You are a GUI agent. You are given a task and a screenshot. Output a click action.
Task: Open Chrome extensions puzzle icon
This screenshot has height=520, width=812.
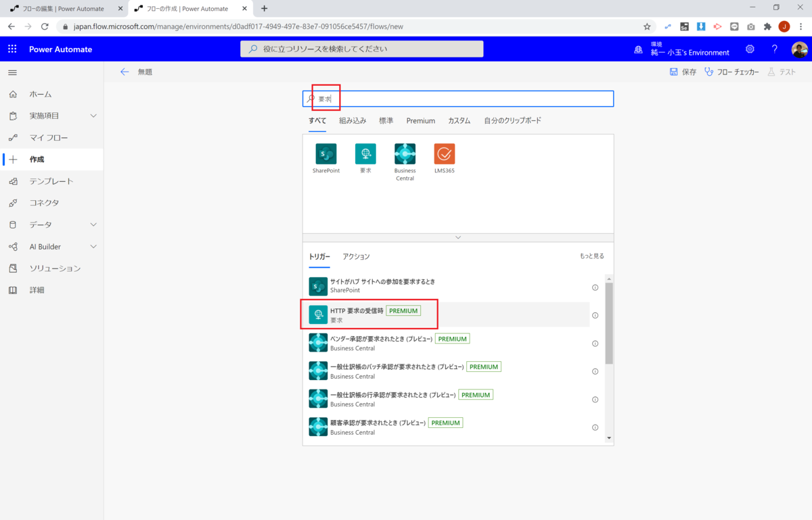tap(767, 26)
